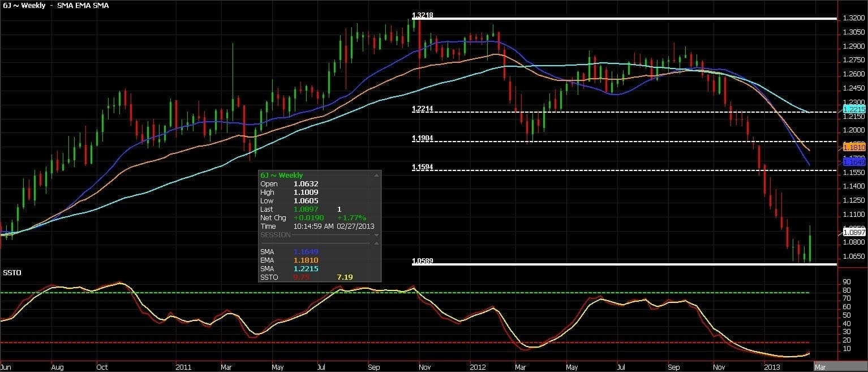Click the 1.1250 price axis label
868x372 pixels.
coord(853,200)
